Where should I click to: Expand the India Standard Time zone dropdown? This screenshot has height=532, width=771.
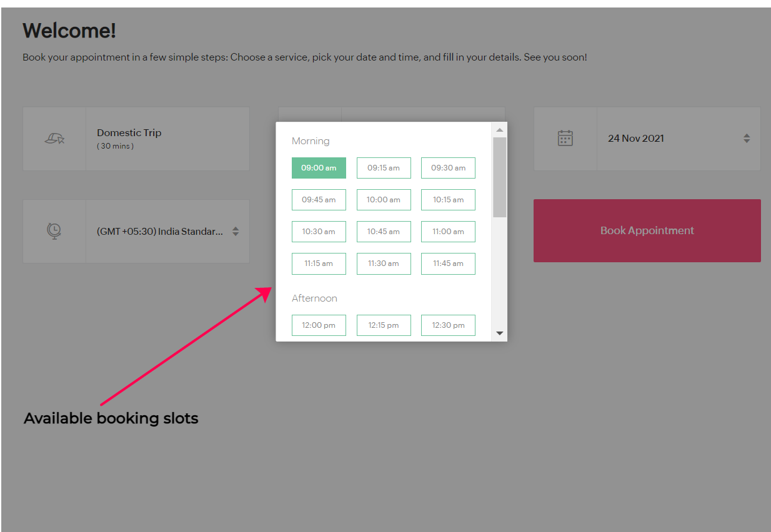[167, 231]
